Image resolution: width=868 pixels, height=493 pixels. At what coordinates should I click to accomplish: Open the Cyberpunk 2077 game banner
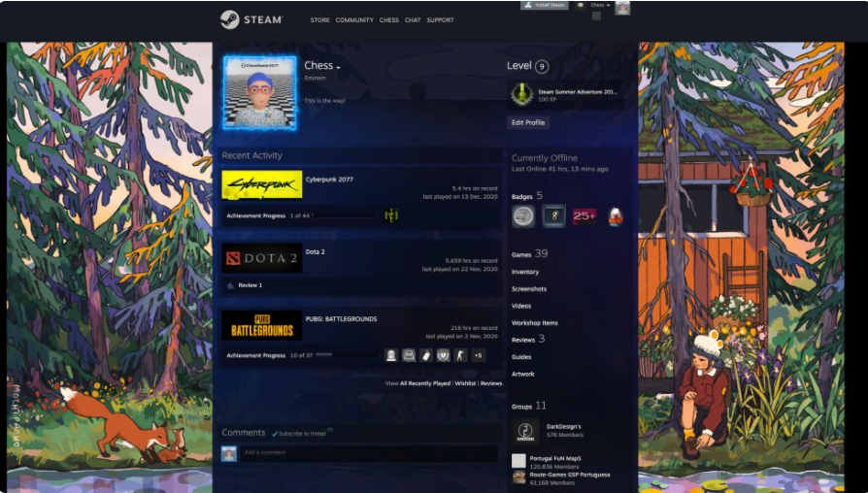click(x=262, y=184)
